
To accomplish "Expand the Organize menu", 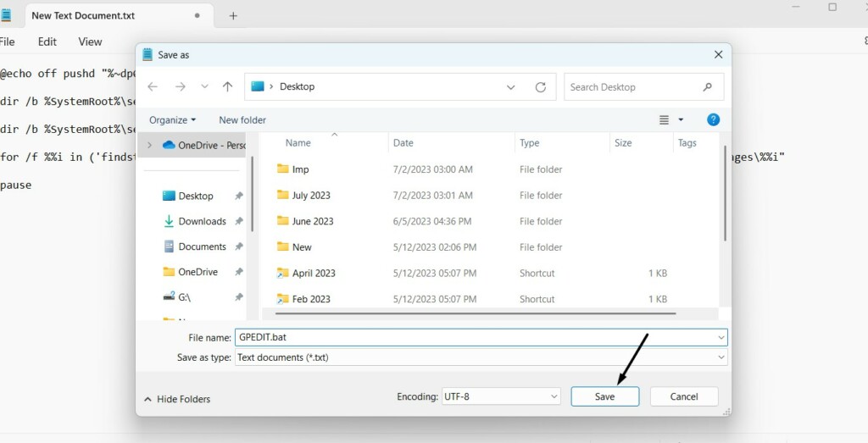I will click(172, 120).
